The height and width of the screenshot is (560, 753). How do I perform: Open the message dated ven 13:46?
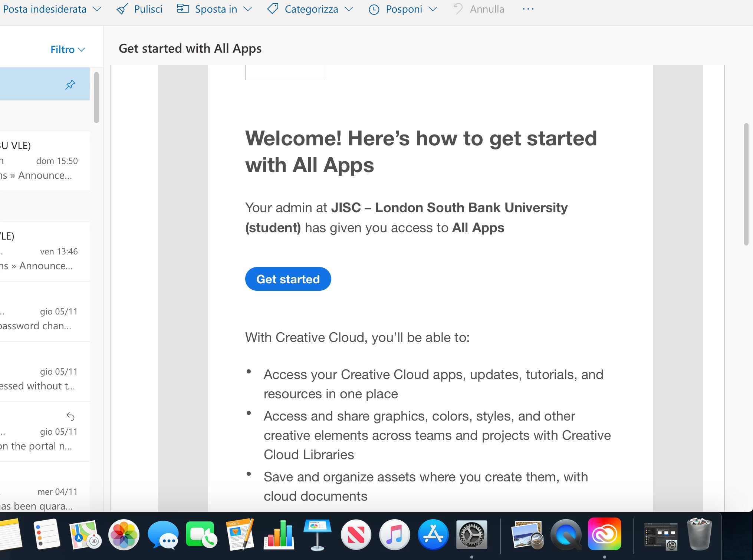coord(45,251)
